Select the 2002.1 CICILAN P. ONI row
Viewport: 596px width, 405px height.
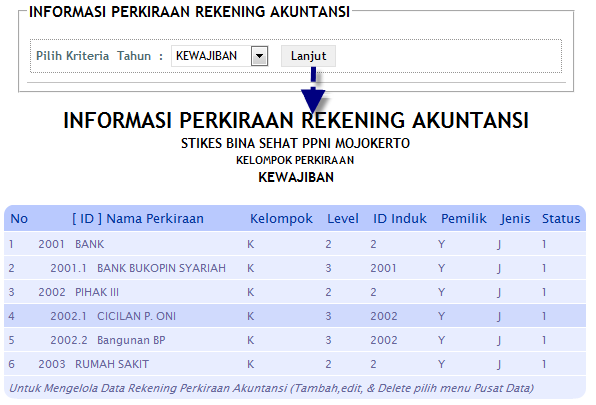point(295,316)
